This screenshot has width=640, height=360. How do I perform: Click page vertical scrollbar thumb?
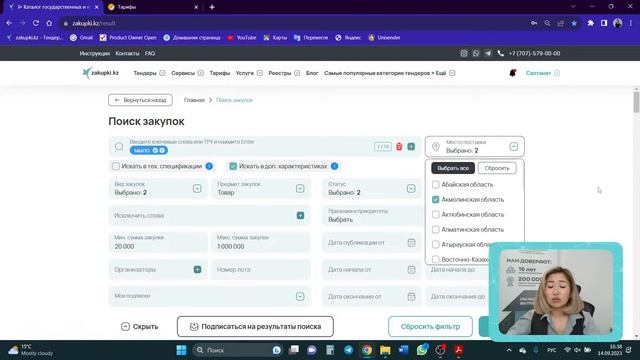[x=636, y=102]
